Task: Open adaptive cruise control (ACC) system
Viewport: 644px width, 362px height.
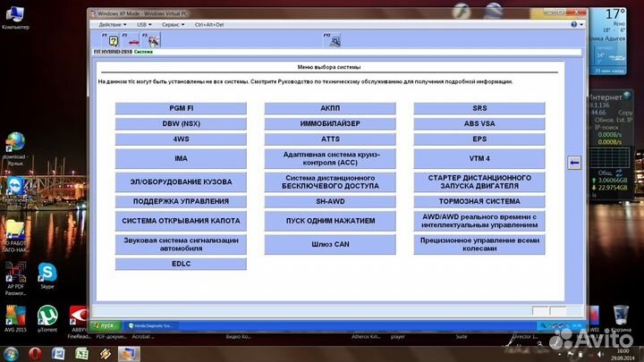Action: 330,158
